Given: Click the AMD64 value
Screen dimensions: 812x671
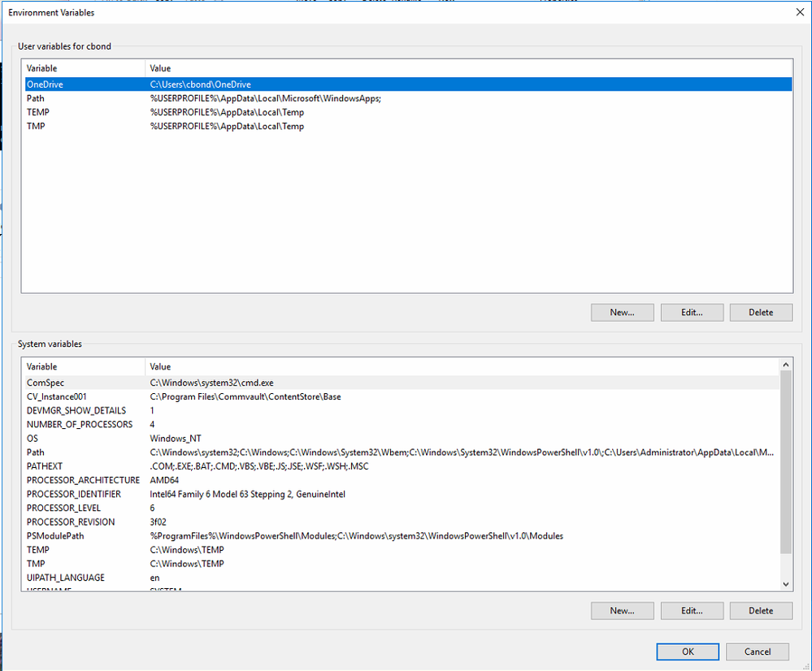Looking at the screenshot, I should 164,480.
